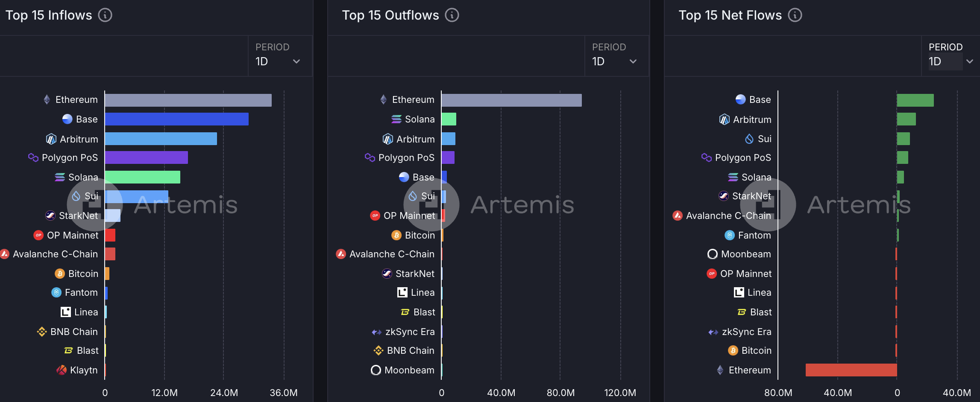The width and height of the screenshot is (980, 402).
Task: Click the Solana logo in Outflows chart
Action: click(x=396, y=119)
